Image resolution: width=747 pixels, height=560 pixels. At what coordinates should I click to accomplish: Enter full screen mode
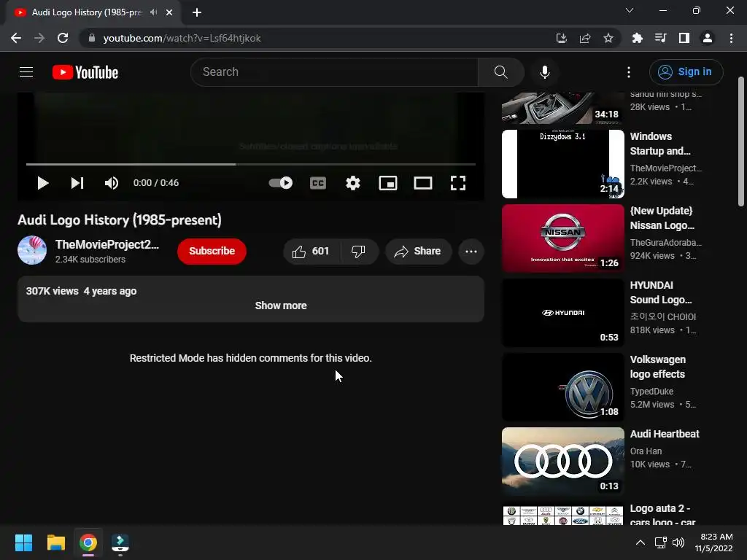[458, 183]
